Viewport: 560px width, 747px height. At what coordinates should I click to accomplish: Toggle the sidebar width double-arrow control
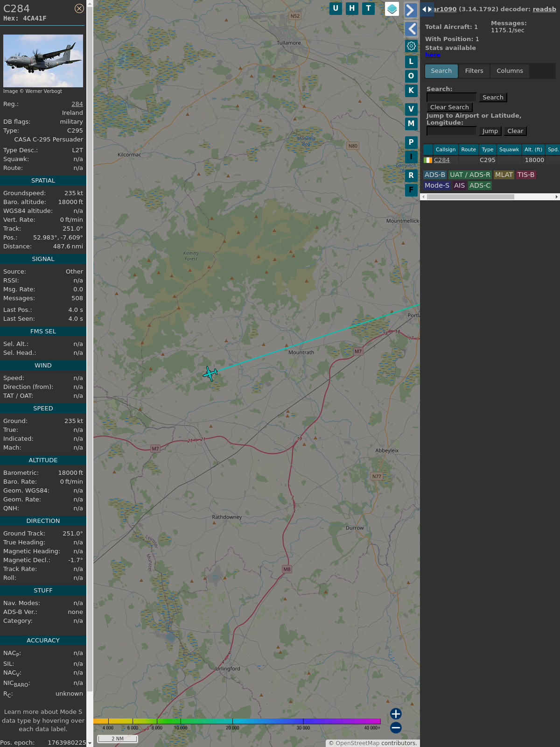427,9
